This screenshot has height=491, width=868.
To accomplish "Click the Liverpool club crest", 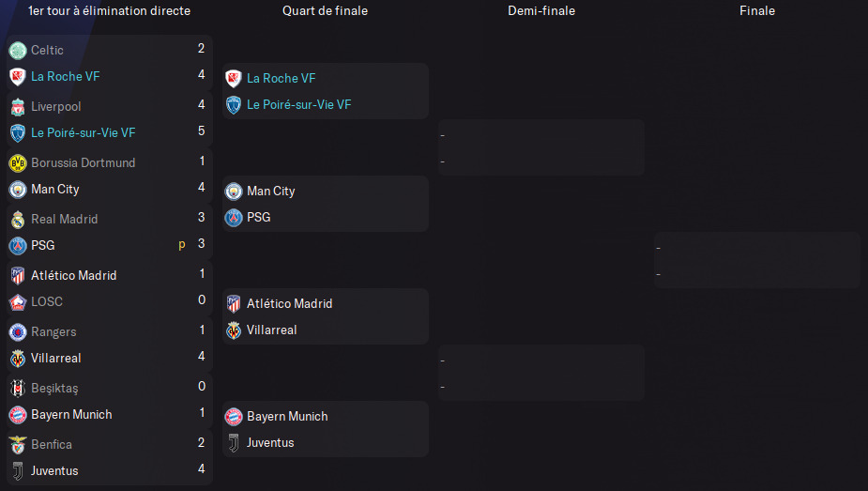I will point(17,106).
